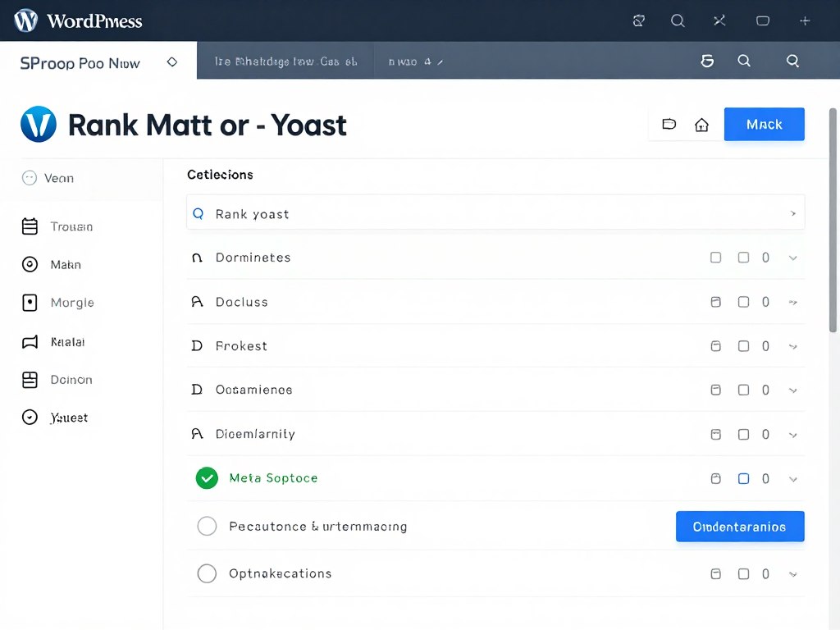The width and height of the screenshot is (840, 630).
Task: Tick the second checkbox in Dicemlarnity row
Action: click(x=743, y=435)
